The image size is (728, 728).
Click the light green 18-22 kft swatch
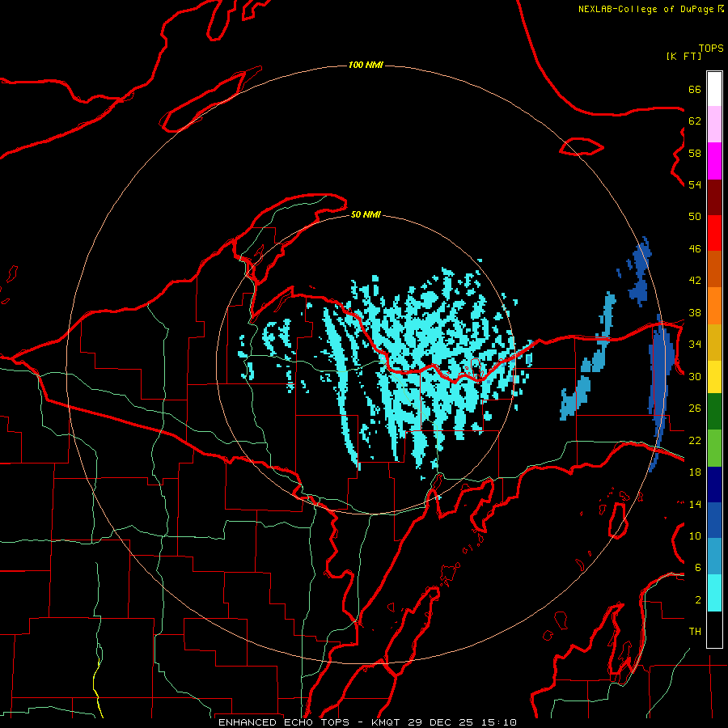tap(714, 448)
